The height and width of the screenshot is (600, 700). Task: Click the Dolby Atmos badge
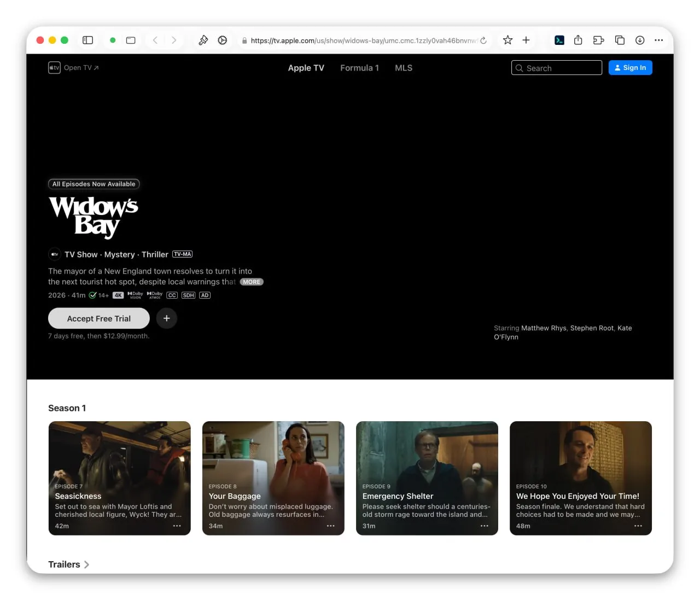tap(155, 295)
